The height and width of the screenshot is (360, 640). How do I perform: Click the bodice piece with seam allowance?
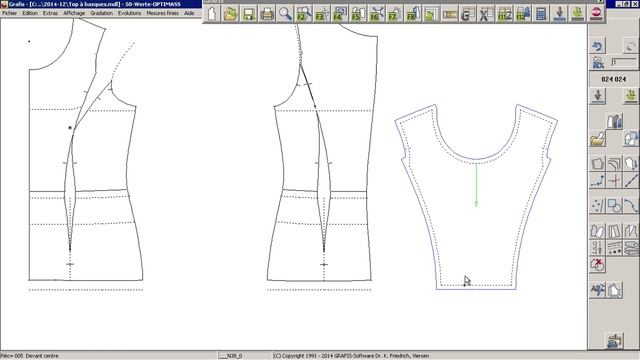(476, 197)
